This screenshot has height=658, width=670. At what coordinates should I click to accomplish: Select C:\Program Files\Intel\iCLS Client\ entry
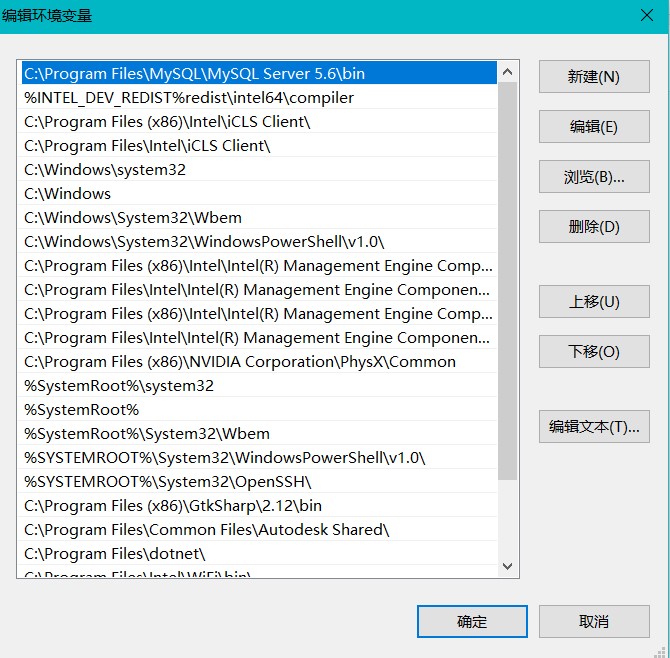tap(259, 146)
